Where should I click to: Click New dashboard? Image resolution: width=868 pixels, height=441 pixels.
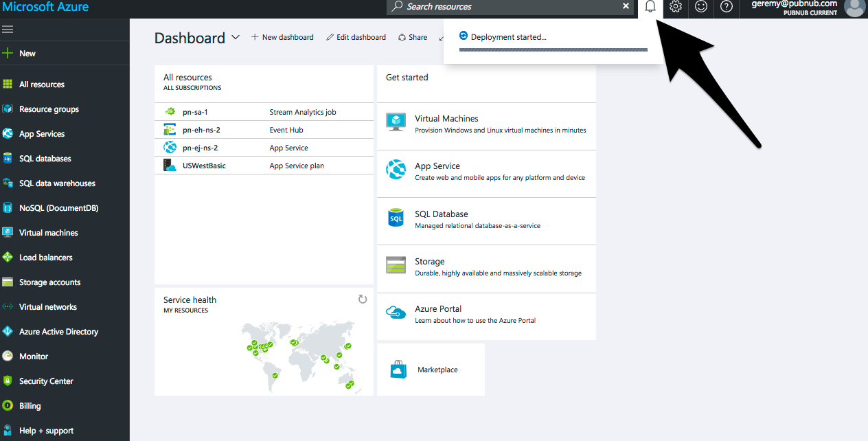click(x=282, y=37)
